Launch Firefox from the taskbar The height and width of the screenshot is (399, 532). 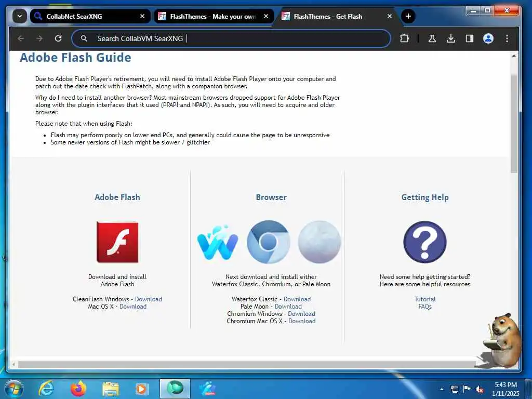tap(78, 389)
